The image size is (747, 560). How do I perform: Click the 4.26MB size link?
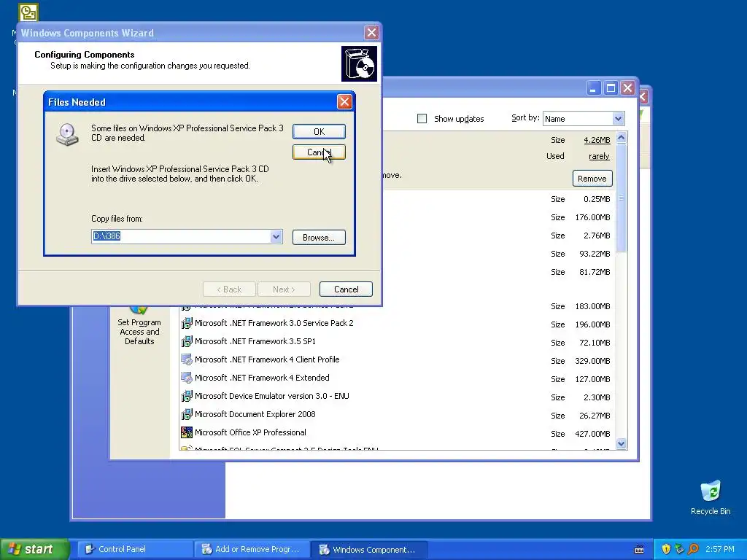[x=597, y=140]
